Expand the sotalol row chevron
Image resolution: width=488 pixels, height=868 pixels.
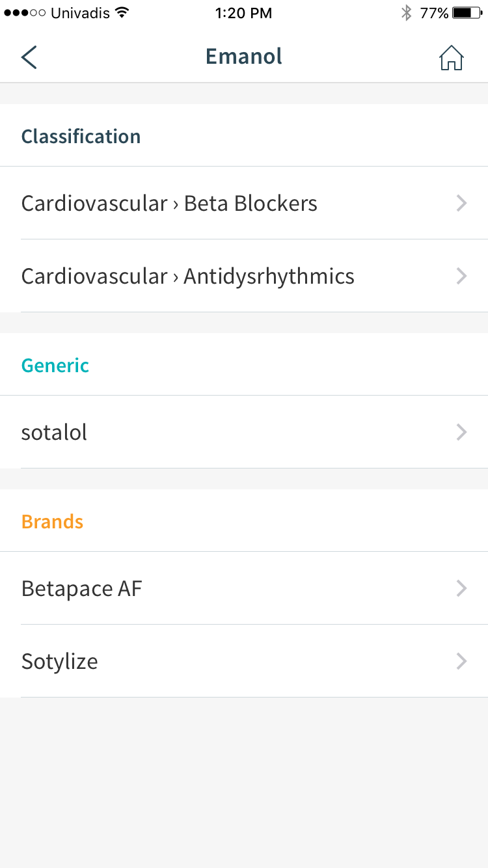pos(461,432)
